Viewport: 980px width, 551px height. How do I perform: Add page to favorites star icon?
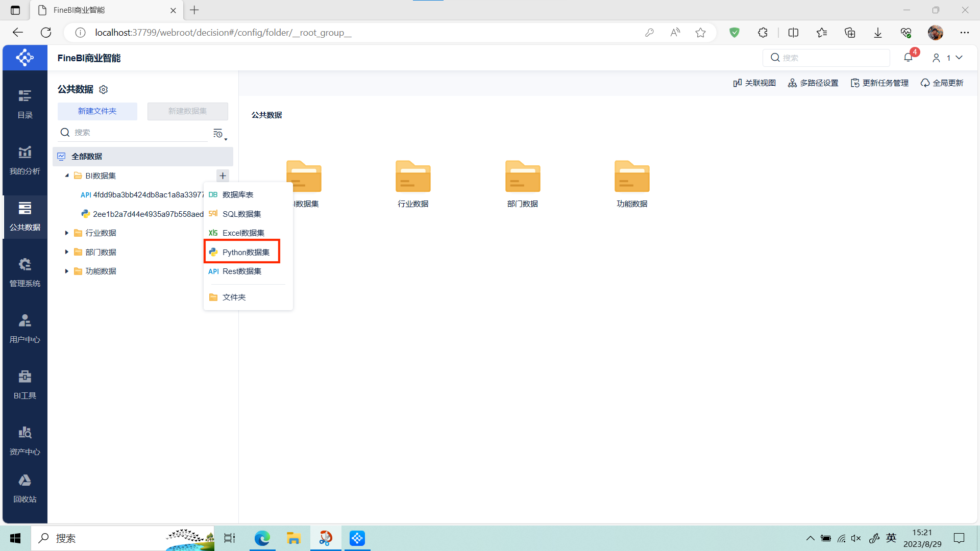700,33
